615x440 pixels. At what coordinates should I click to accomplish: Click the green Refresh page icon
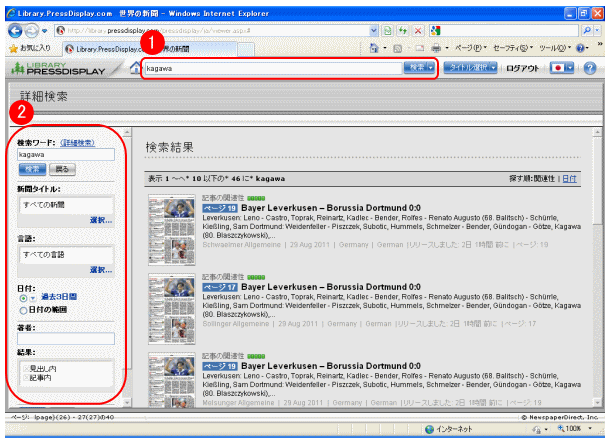coord(403,31)
